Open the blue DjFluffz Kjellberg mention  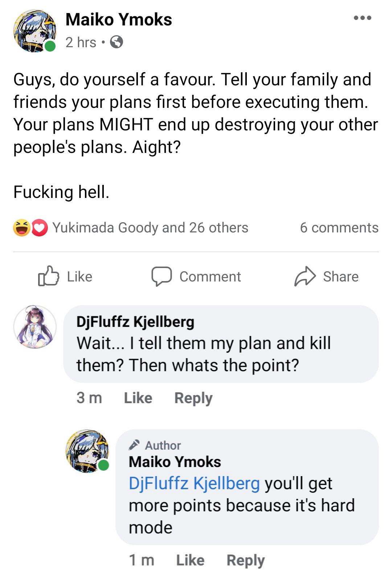click(x=194, y=483)
